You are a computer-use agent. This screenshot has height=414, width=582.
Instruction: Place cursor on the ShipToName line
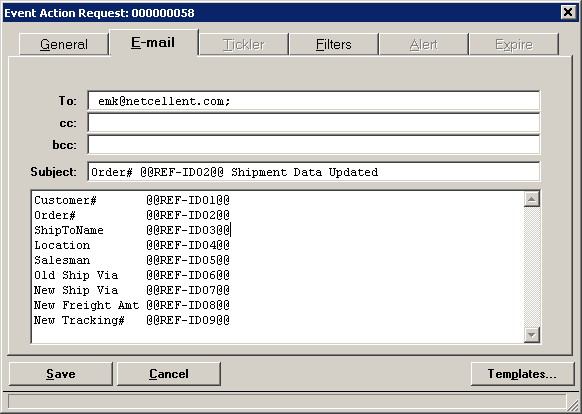[132, 230]
